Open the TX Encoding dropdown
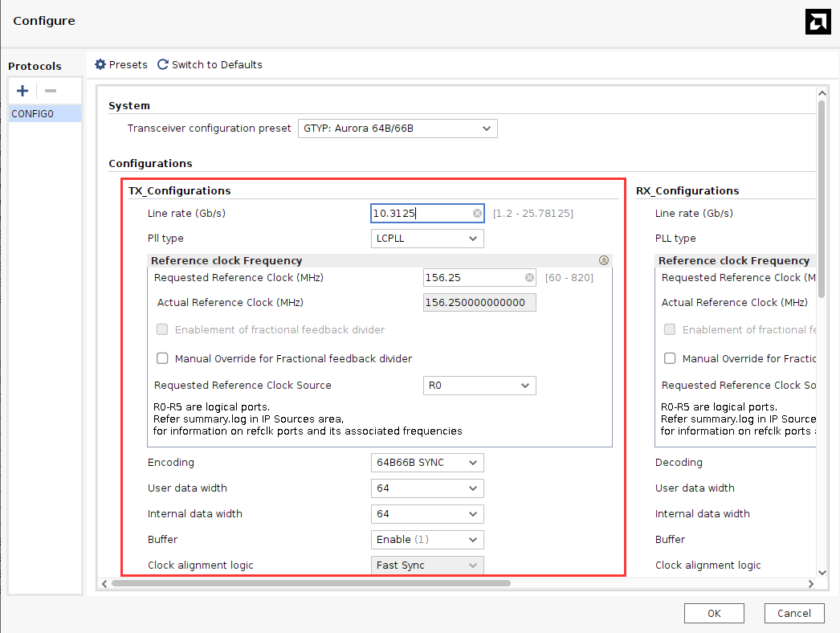This screenshot has height=633, width=840. pyautogui.click(x=427, y=463)
